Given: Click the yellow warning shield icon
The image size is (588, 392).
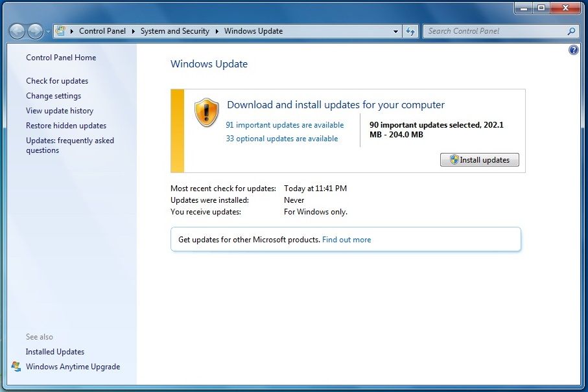Looking at the screenshot, I should click(206, 112).
